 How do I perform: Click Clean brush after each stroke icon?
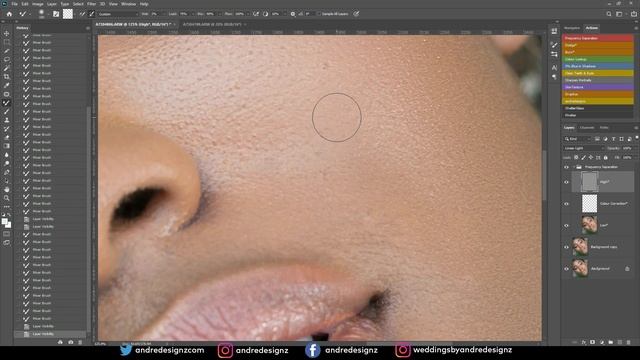(x=91, y=14)
